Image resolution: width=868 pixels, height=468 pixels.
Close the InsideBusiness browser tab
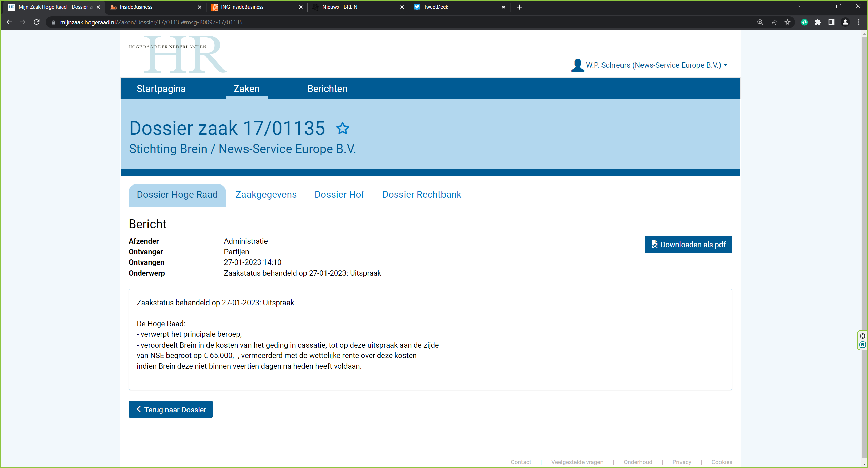pos(199,7)
